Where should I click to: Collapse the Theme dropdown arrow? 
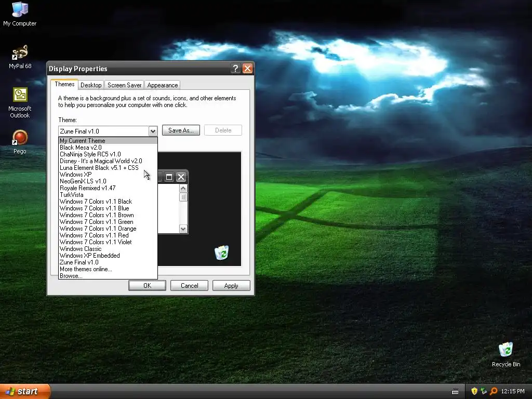(153, 131)
